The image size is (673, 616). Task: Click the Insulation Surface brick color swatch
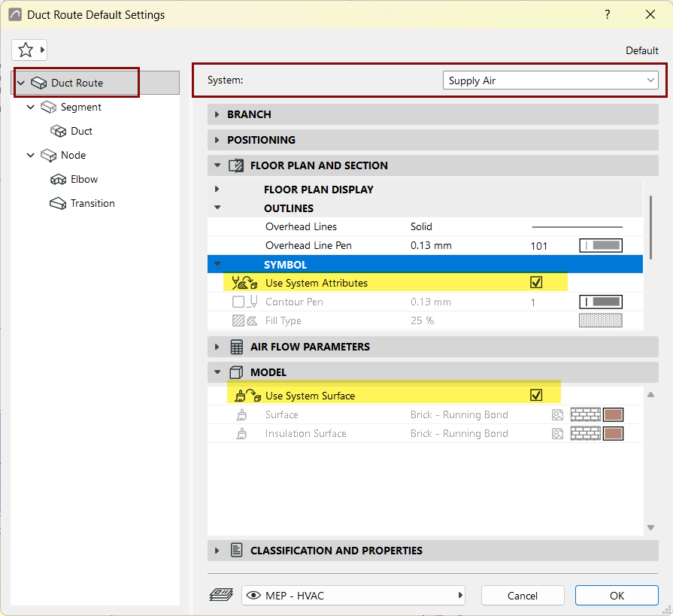point(613,433)
